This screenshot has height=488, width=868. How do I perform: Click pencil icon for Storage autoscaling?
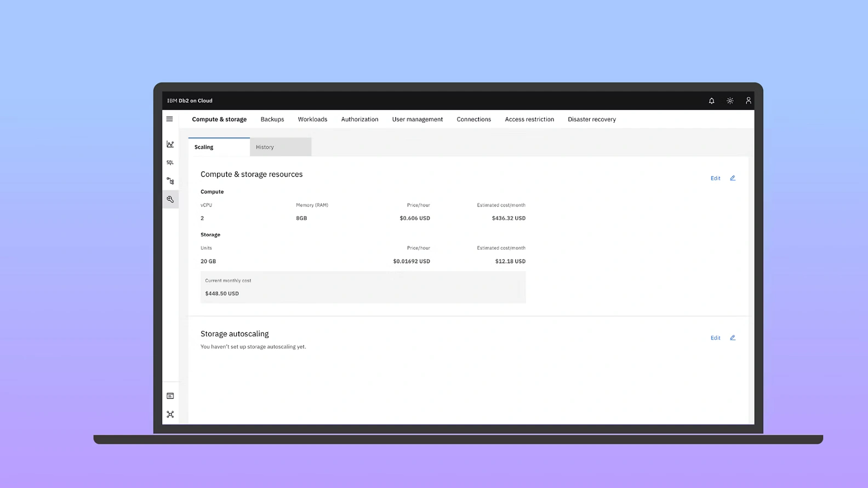(733, 338)
